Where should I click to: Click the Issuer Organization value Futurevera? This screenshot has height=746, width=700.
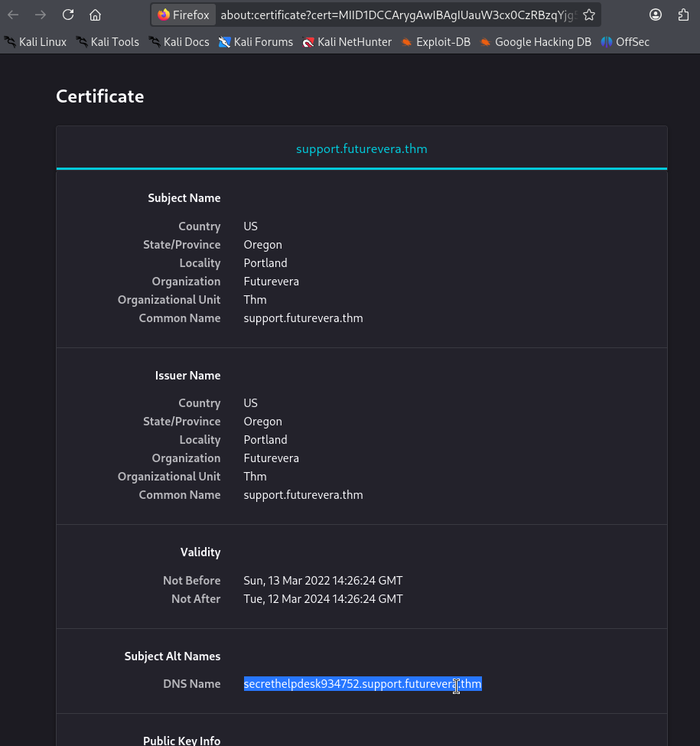click(x=271, y=458)
